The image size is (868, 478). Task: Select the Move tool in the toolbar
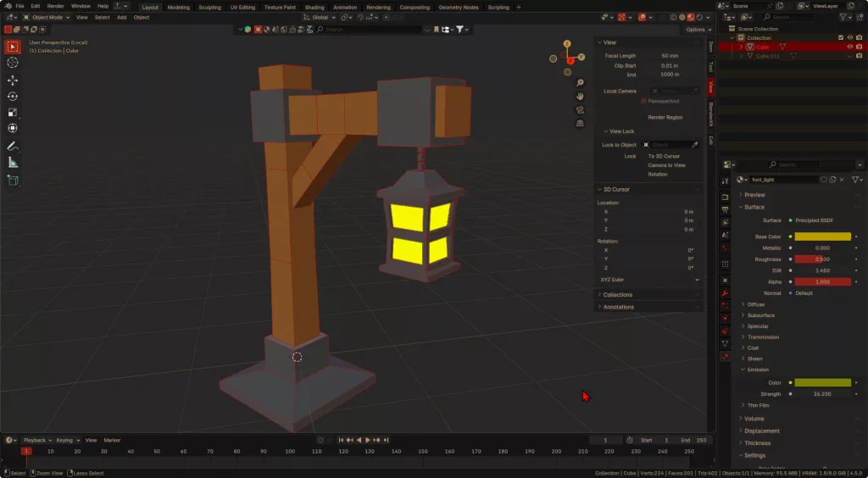coord(13,80)
